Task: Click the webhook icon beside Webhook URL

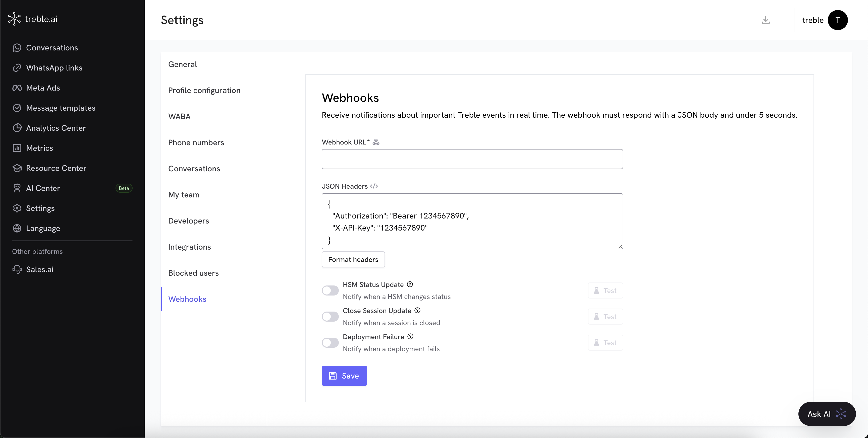Action: pyautogui.click(x=376, y=142)
